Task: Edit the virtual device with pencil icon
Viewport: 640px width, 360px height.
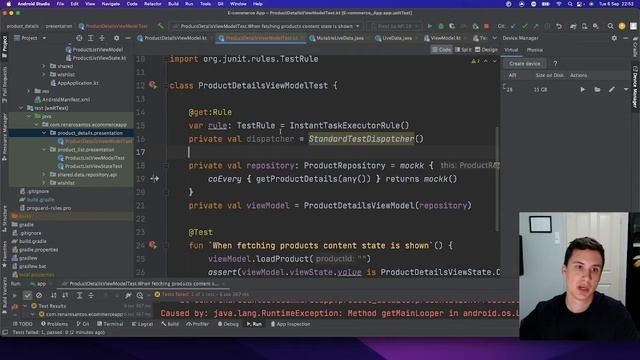Action: pos(611,89)
